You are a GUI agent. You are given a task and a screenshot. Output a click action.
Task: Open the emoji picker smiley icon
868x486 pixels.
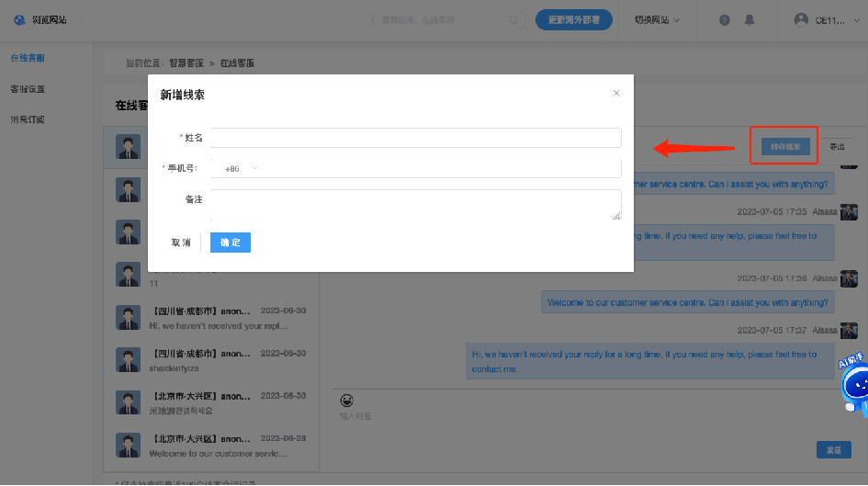coord(346,401)
